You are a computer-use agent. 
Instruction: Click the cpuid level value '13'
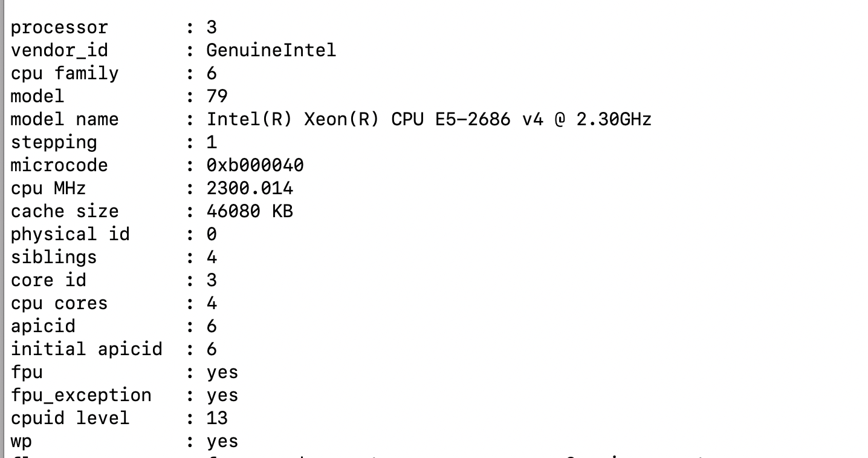point(217,418)
